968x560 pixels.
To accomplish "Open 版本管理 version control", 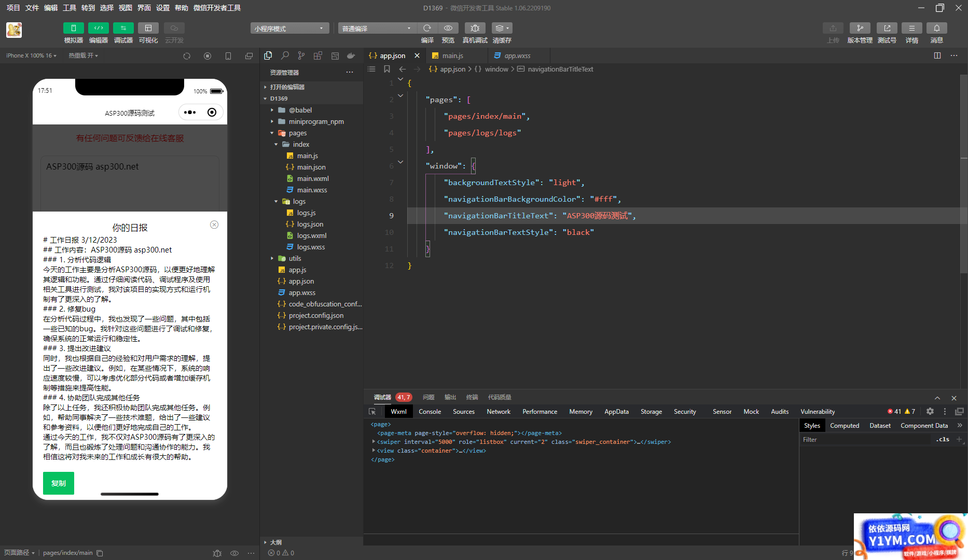I will point(860,28).
